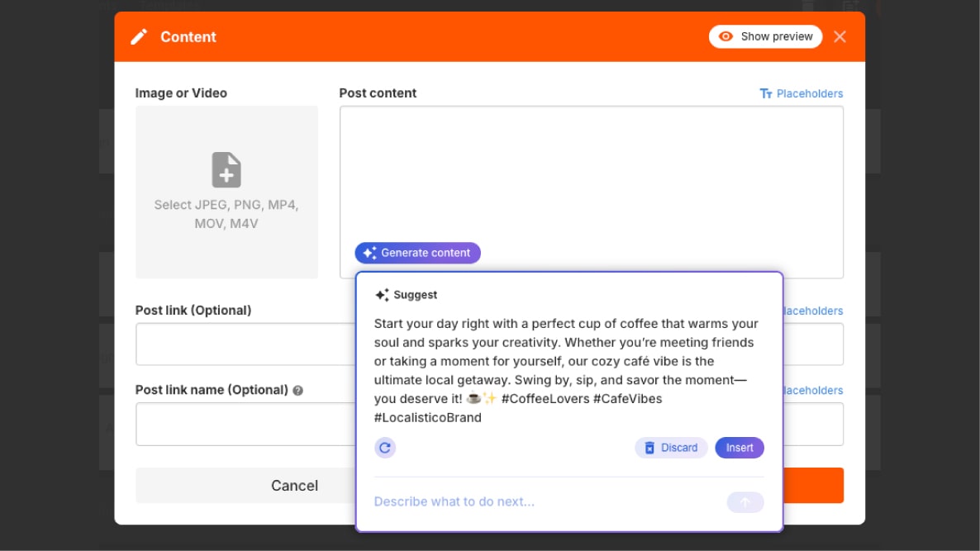Cancel the content editing dialog
Viewport: 980px width, 551px height.
pos(245,486)
